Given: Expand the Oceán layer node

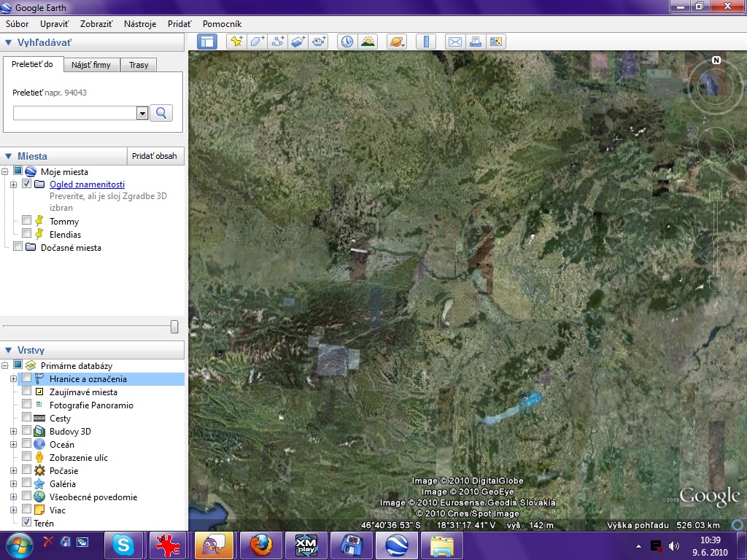Looking at the screenshot, I should (x=13, y=445).
